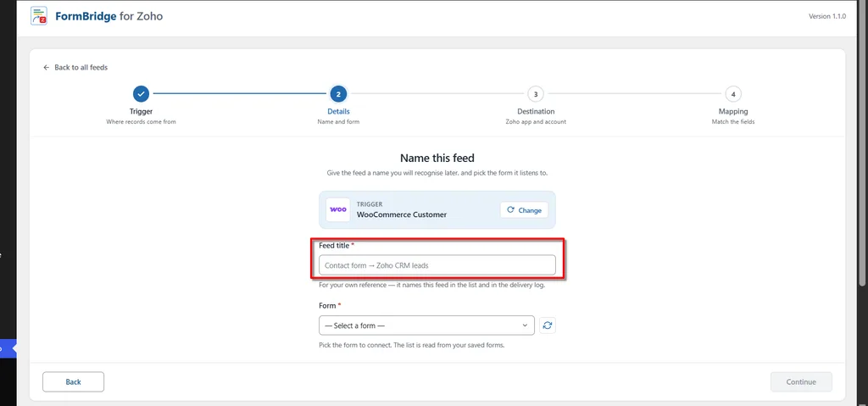Click the Destination step label
The width and height of the screenshot is (868, 406).
point(536,111)
